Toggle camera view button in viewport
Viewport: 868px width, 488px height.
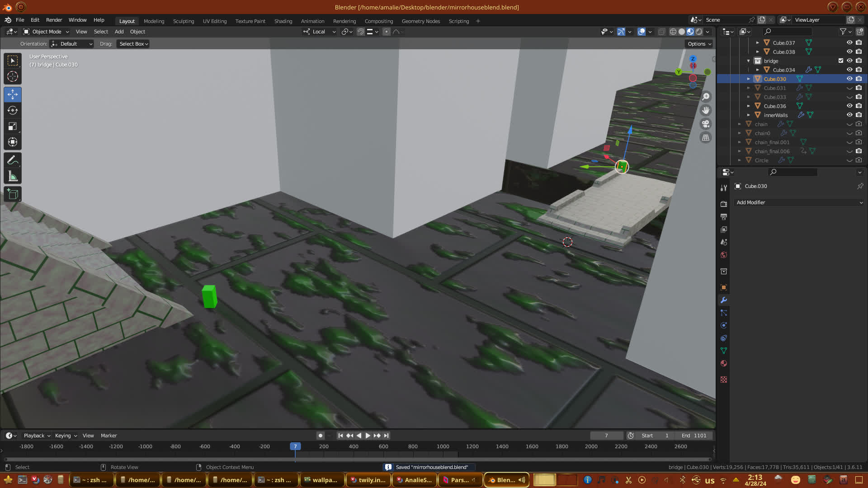coord(706,124)
